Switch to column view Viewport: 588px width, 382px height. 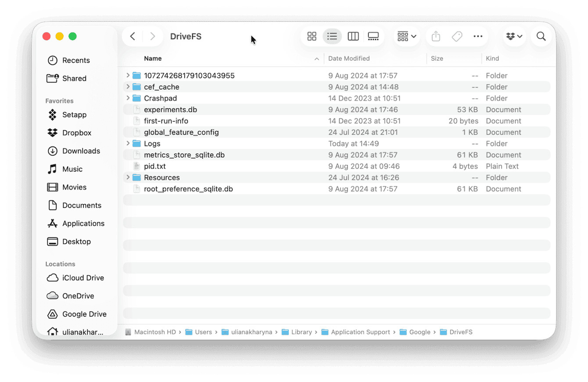pos(353,36)
